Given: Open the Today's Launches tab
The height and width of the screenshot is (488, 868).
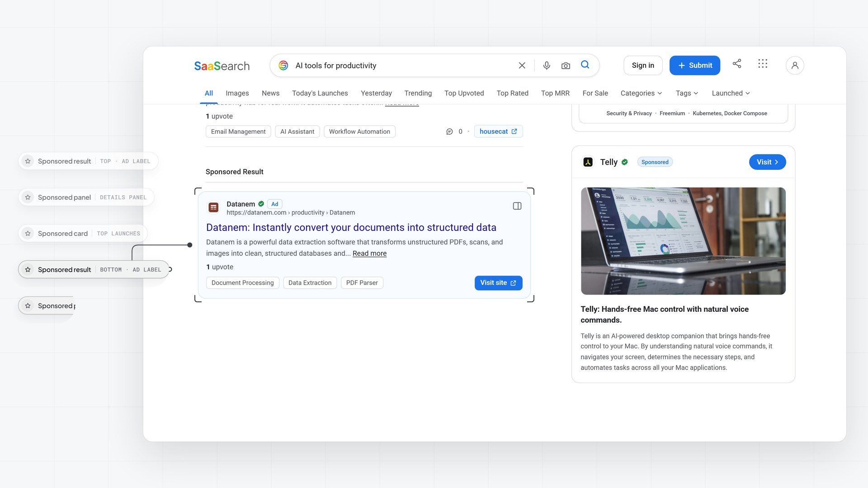Looking at the screenshot, I should coord(320,93).
